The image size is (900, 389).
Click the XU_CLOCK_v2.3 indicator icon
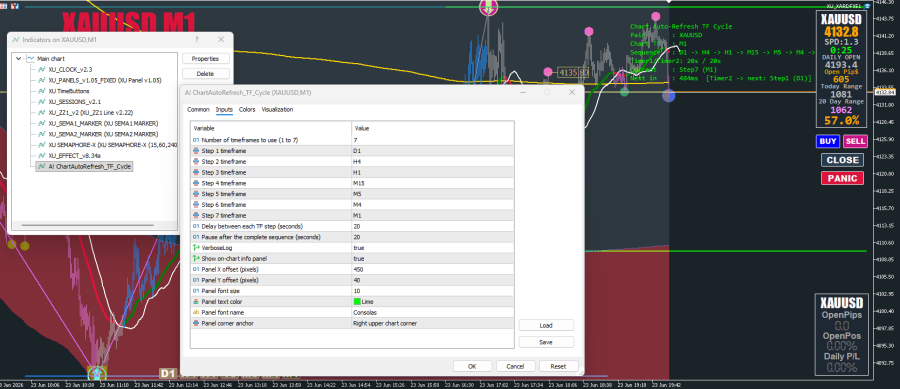[41, 69]
